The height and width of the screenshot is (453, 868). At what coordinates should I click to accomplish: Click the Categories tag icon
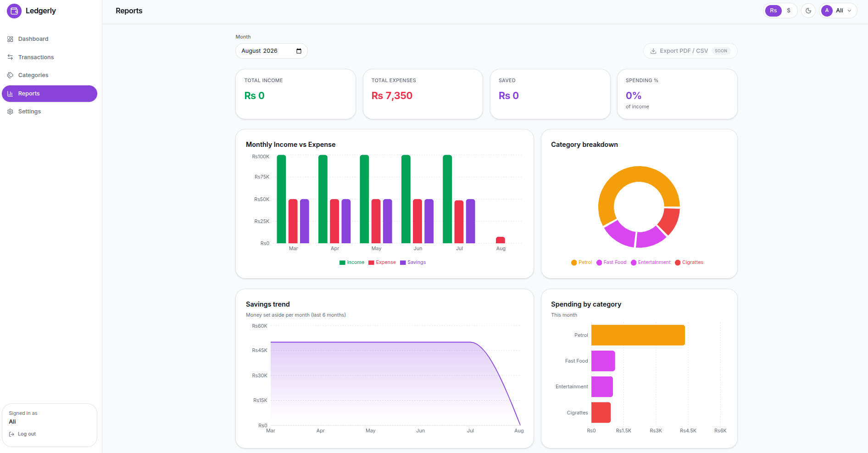tap(10, 75)
